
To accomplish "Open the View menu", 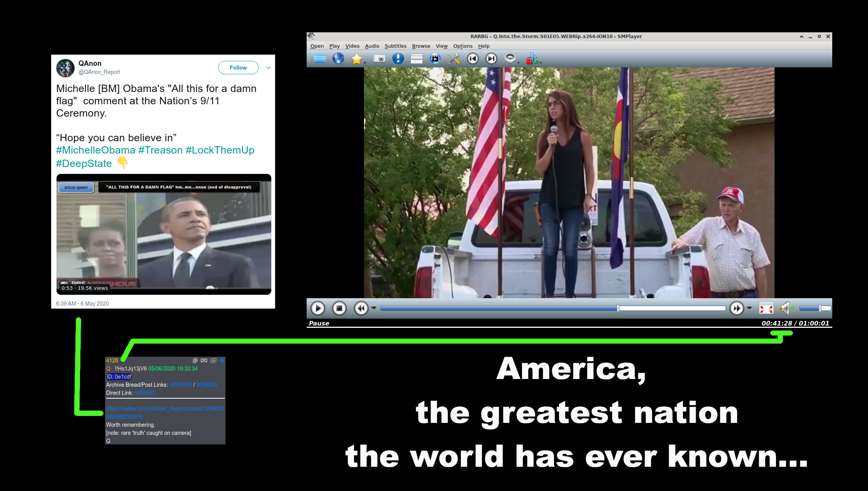I will point(442,46).
